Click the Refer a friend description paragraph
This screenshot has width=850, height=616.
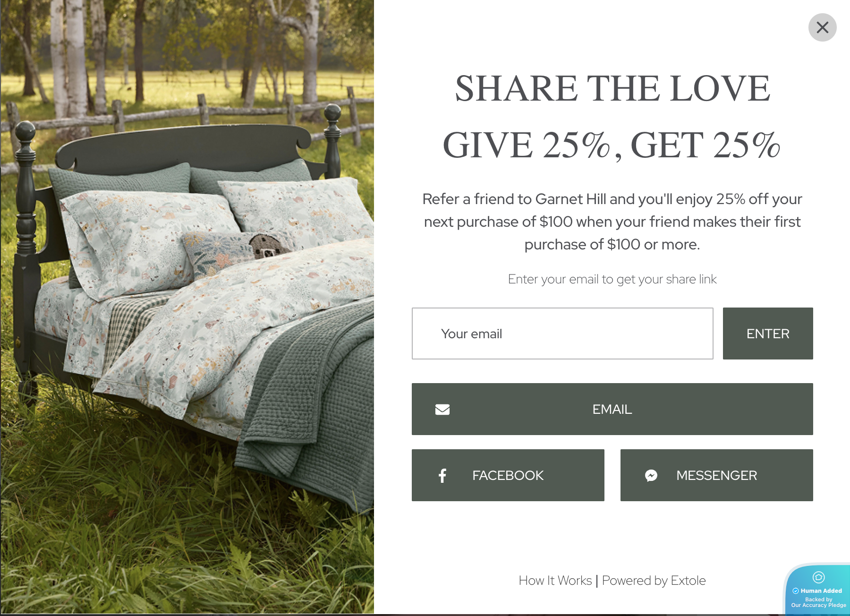pyautogui.click(x=612, y=222)
